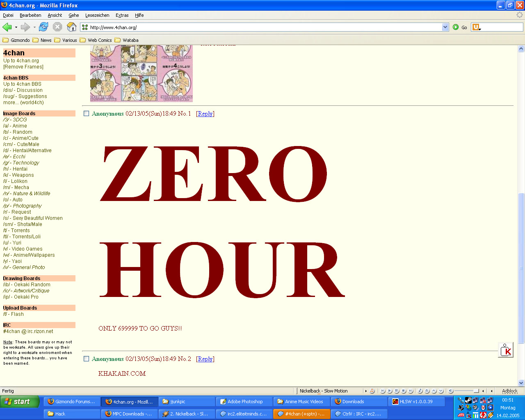Skip to next track in the status bar player
The width and height of the screenshot is (525, 420).
(411, 391)
